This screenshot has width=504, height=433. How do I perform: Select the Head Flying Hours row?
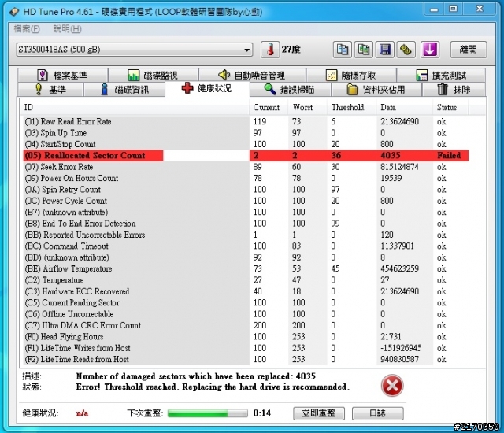pyautogui.click(x=246, y=337)
